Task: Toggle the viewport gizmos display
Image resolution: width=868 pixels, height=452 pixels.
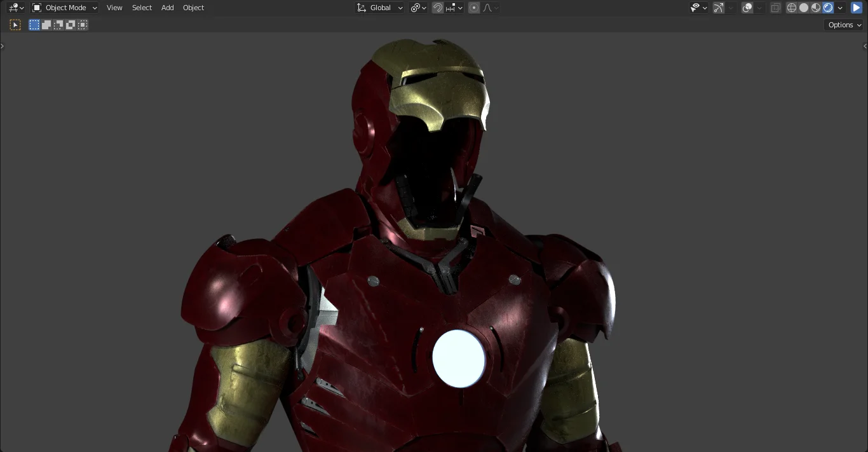Action: 719,7
